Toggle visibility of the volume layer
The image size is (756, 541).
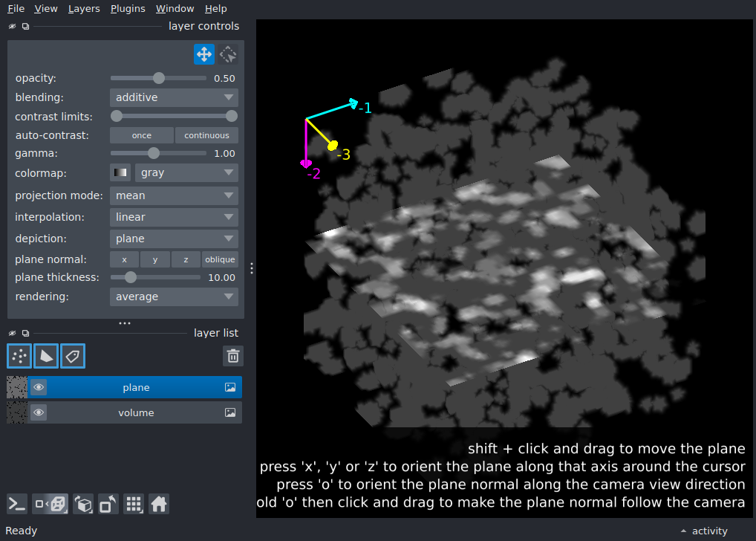coord(39,412)
